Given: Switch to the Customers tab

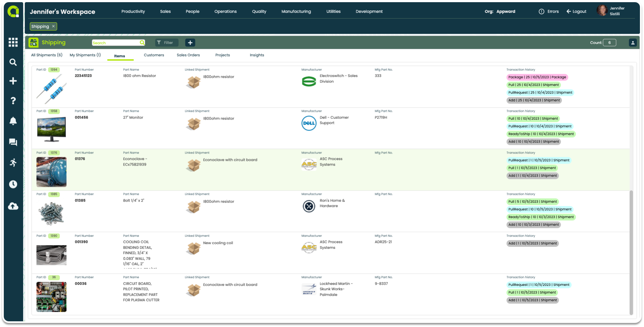Looking at the screenshot, I should [x=154, y=55].
